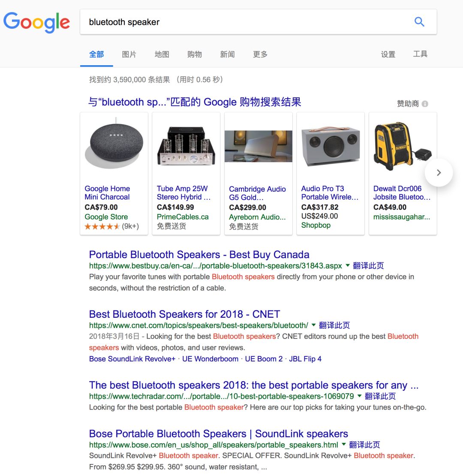Click the blue search magnifier icon
Screen dimensions: 463x476
[x=419, y=22]
